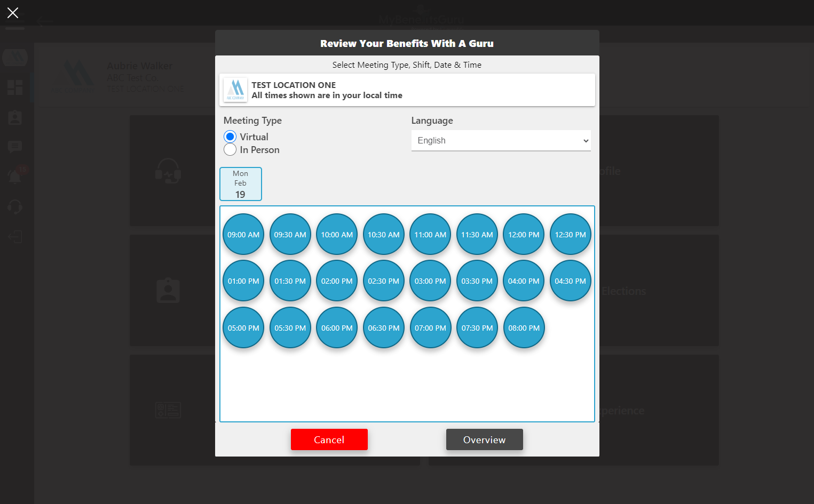
Task: Choose the 01:30 PM time slot
Action: (290, 281)
